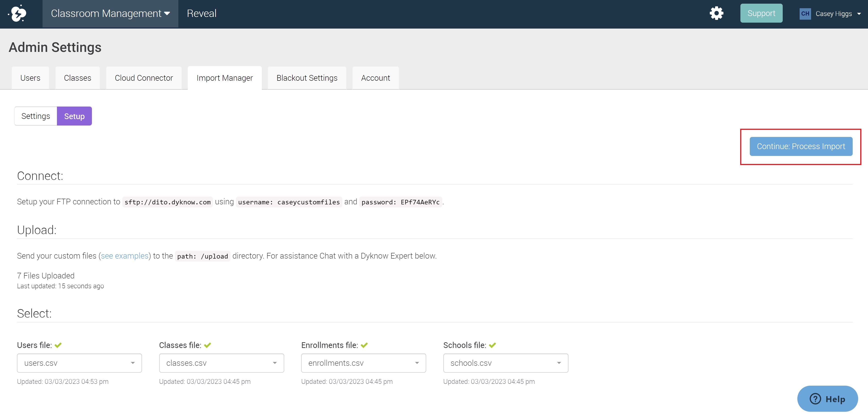868x417 pixels.
Task: Click the green checkmark beside Users file
Action: (58, 345)
